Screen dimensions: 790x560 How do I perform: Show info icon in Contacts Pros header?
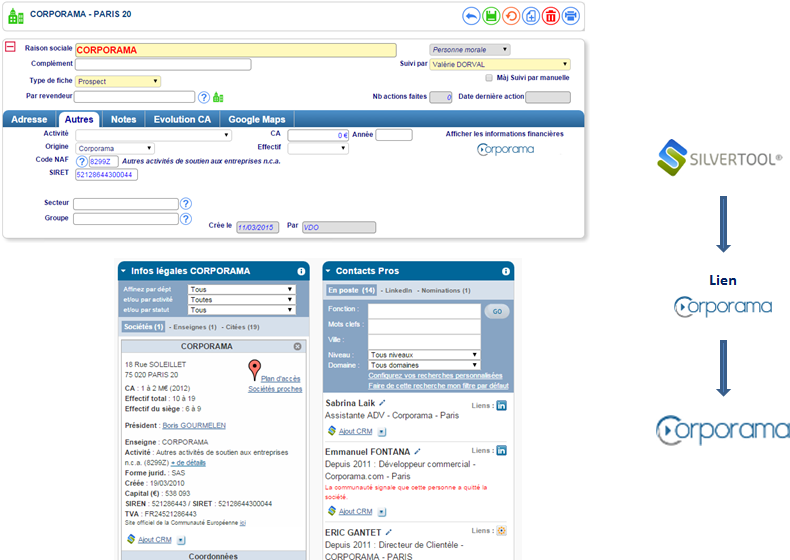(x=506, y=271)
